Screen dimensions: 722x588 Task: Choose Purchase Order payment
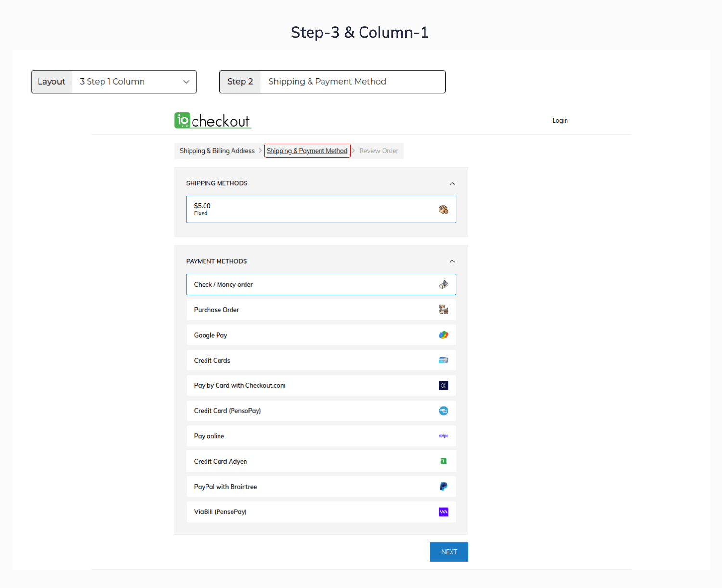click(321, 310)
